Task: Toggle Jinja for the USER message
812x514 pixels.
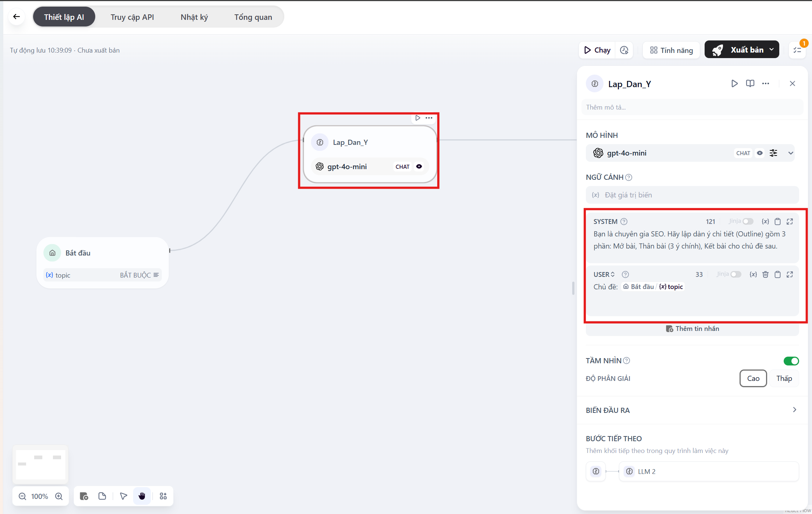Action: [x=736, y=274]
